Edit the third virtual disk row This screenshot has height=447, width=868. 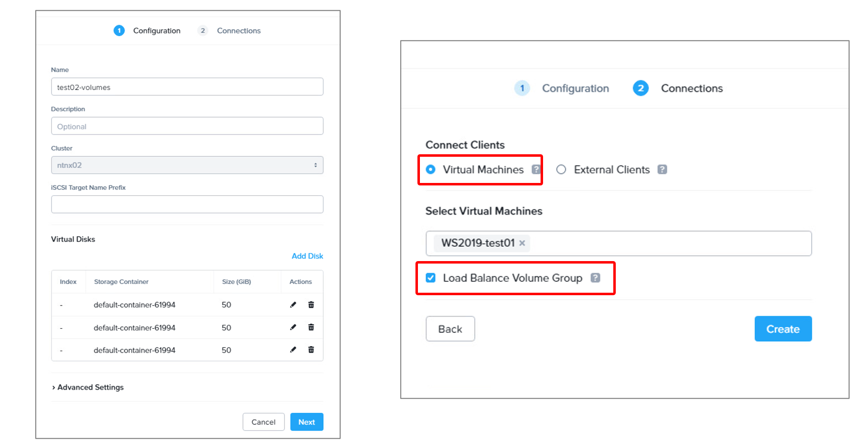[293, 350]
